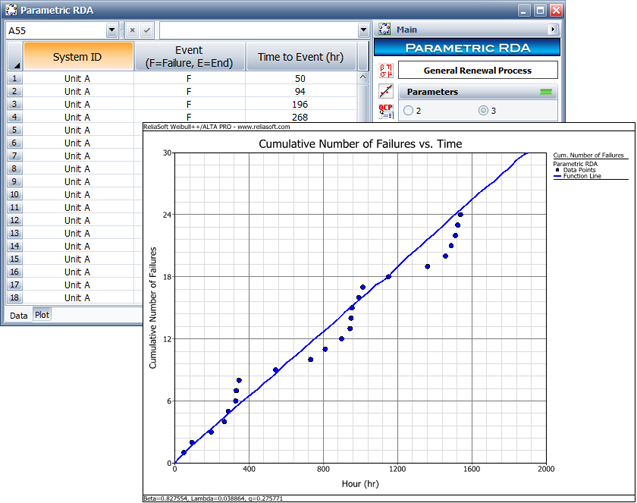Click the cancel X icon in formula bar
The width and height of the screenshot is (637, 503).
point(131,31)
